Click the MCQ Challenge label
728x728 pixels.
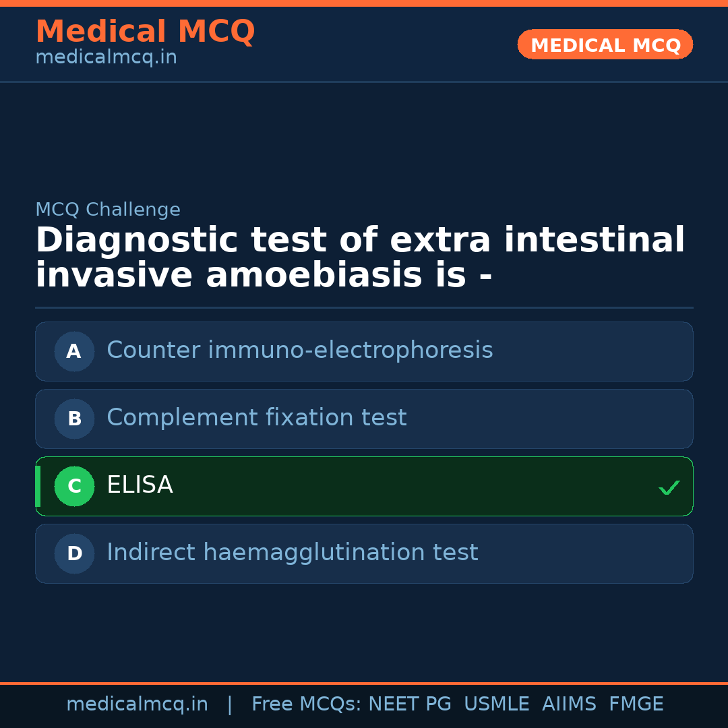(x=108, y=210)
